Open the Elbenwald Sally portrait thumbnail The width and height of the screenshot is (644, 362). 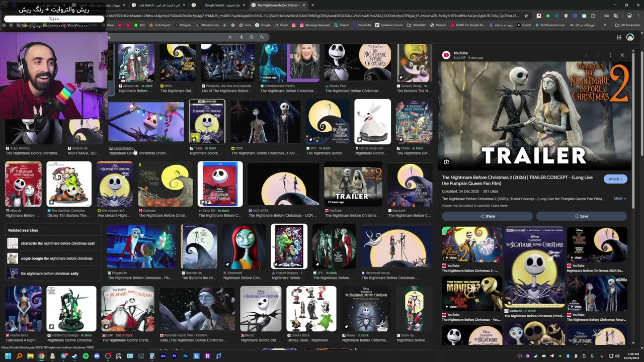[x=244, y=246]
